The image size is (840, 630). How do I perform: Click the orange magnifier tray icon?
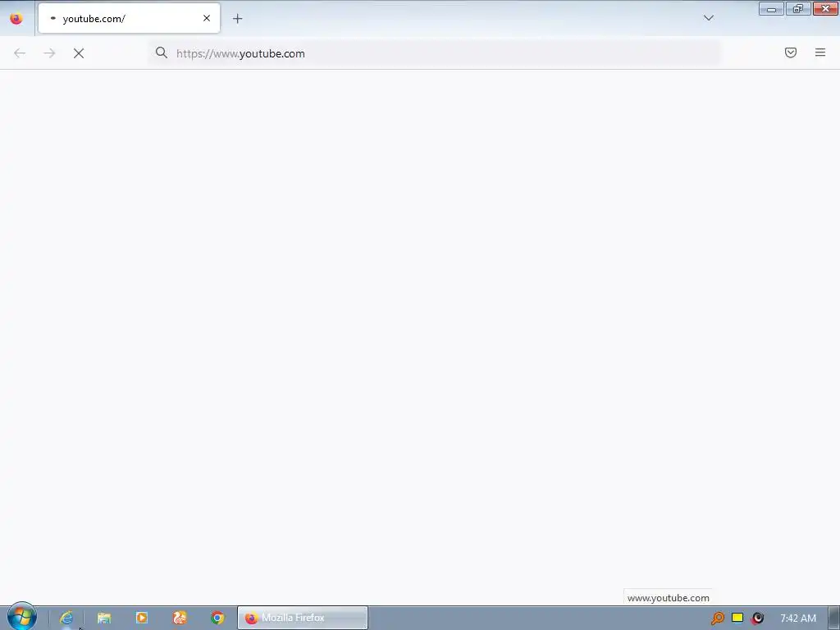717,619
